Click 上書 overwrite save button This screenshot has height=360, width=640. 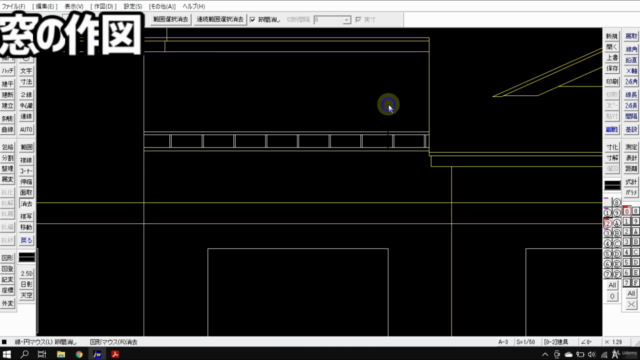[612, 58]
